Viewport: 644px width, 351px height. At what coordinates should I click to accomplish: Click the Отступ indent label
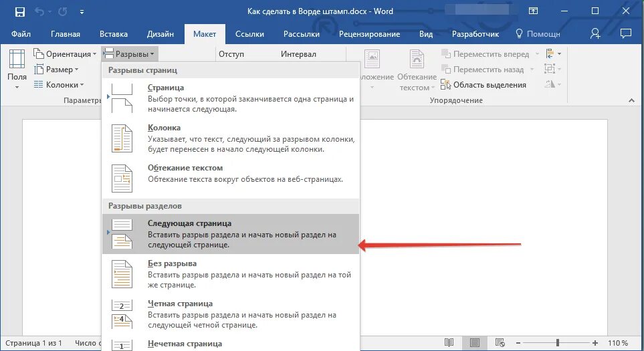[231, 53]
